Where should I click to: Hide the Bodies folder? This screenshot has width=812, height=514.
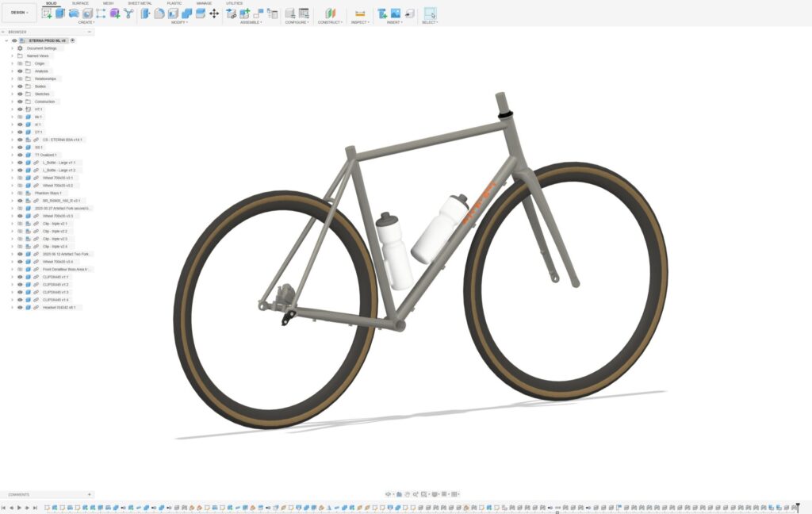point(20,86)
